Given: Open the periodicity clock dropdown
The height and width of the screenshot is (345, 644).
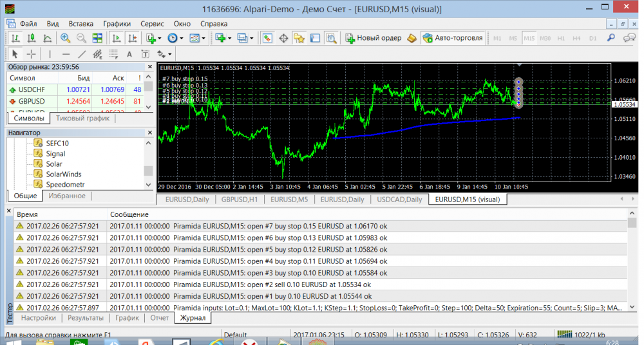Looking at the screenshot, I should 175,38.
